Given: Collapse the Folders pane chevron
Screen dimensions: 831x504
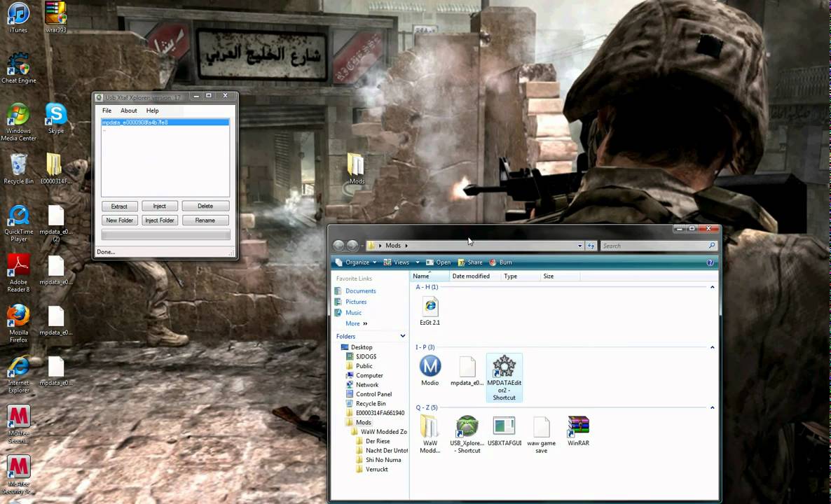Looking at the screenshot, I should tap(403, 336).
